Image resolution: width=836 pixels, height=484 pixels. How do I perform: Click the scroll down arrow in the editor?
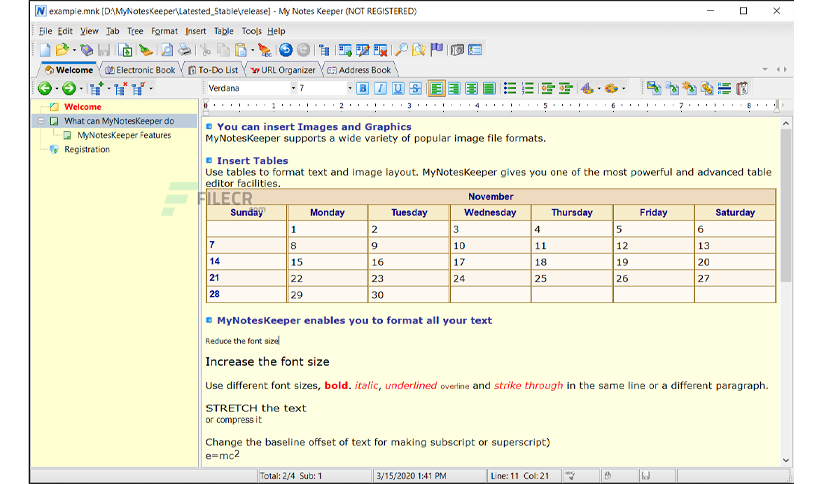(x=785, y=460)
